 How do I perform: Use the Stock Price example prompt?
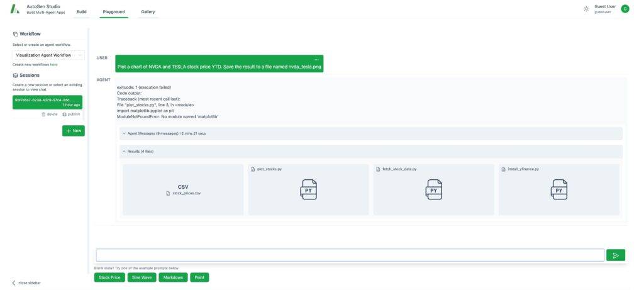109,277
